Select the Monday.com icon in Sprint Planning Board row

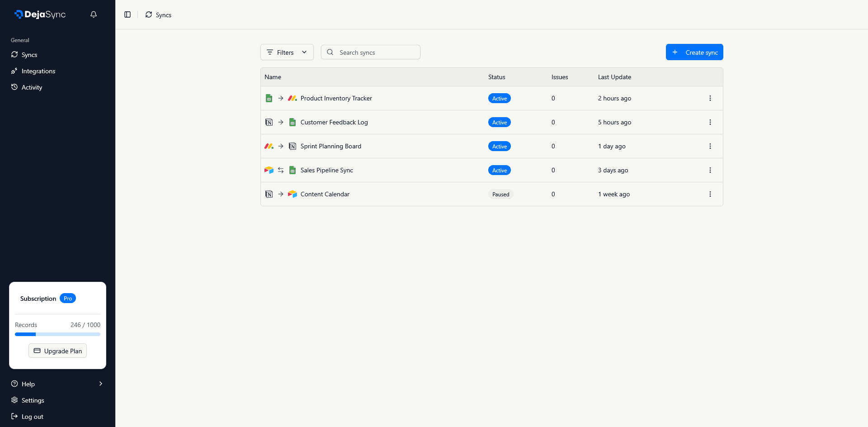(x=269, y=146)
